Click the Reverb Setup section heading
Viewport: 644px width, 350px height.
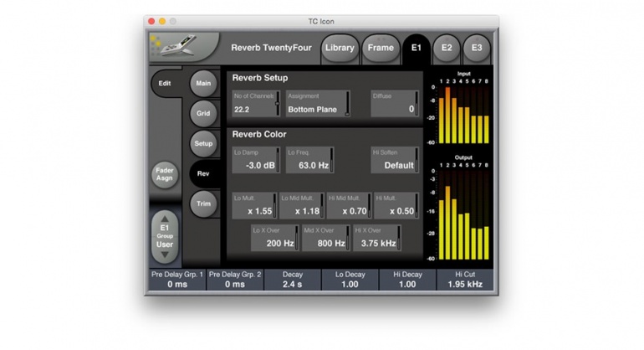[x=260, y=78]
